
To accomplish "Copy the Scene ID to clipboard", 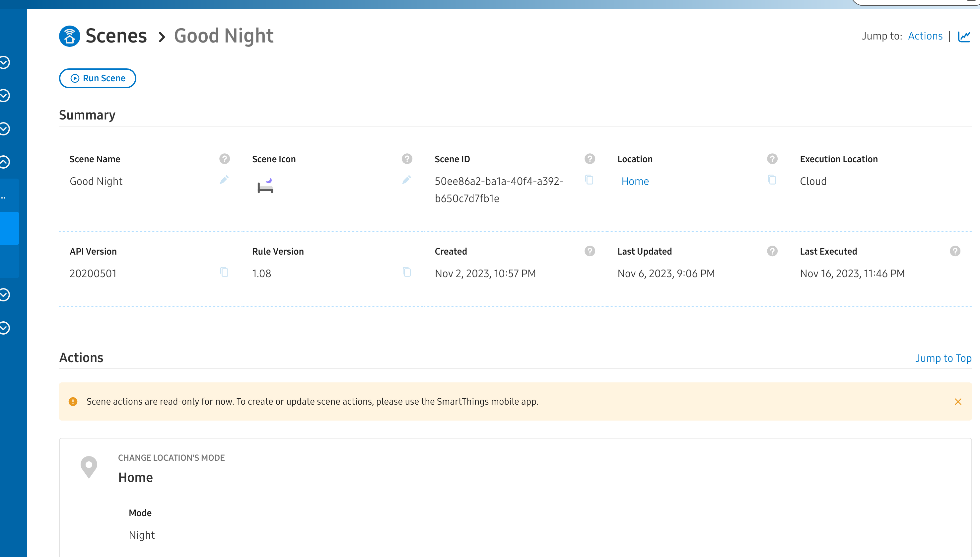I will [x=590, y=180].
